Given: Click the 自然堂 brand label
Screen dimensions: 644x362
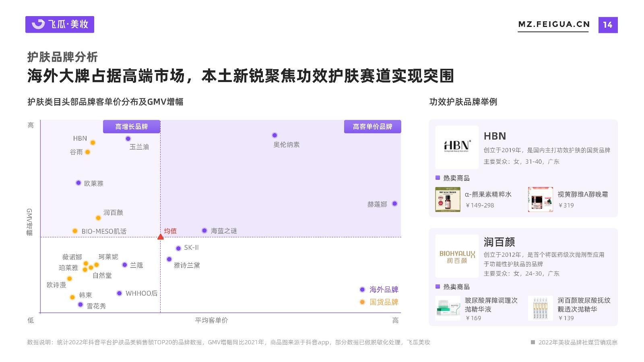Looking at the screenshot, I should pyautogui.click(x=102, y=276).
